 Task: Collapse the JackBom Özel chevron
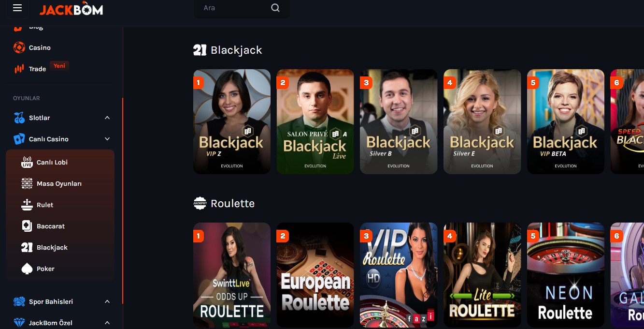107,323
